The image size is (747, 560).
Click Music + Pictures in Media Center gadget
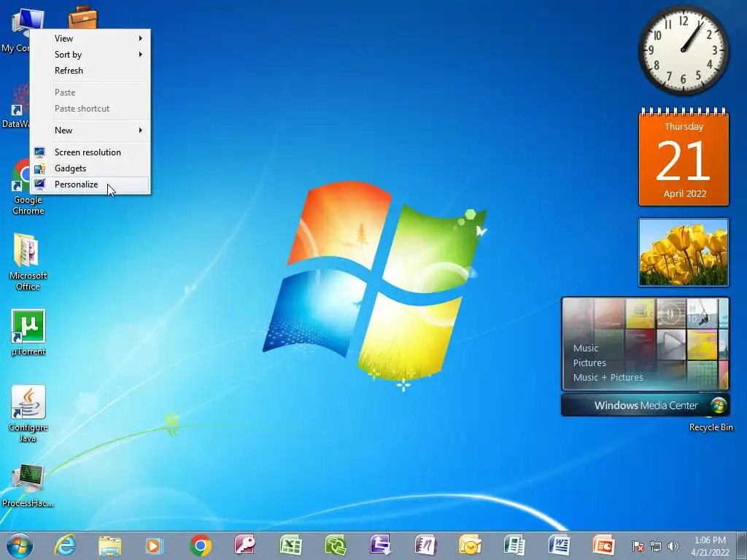(x=608, y=377)
